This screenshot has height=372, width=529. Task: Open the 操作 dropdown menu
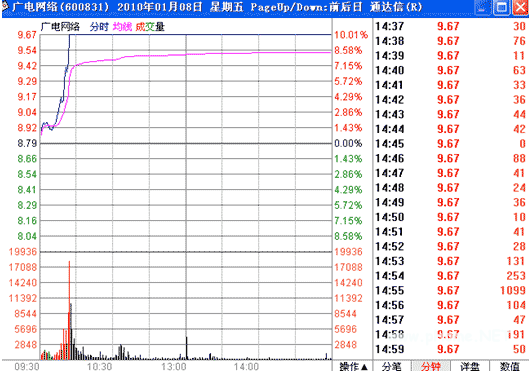(x=353, y=366)
